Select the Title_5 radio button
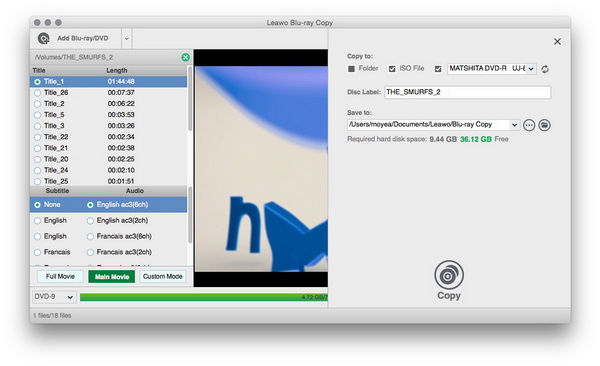 (x=37, y=115)
